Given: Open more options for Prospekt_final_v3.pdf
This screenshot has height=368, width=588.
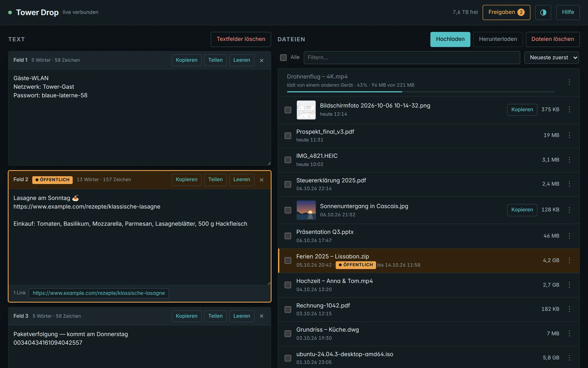Looking at the screenshot, I should tap(569, 135).
